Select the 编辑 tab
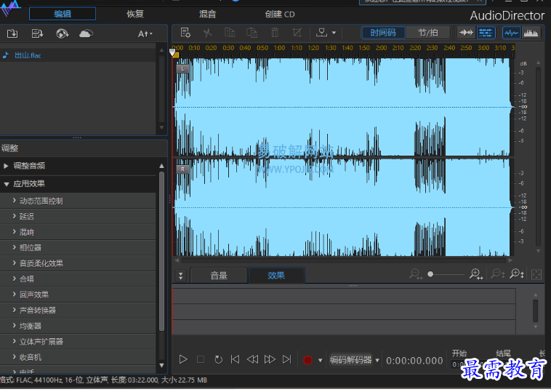Image resolution: width=551 pixels, height=392 pixels. click(x=63, y=14)
